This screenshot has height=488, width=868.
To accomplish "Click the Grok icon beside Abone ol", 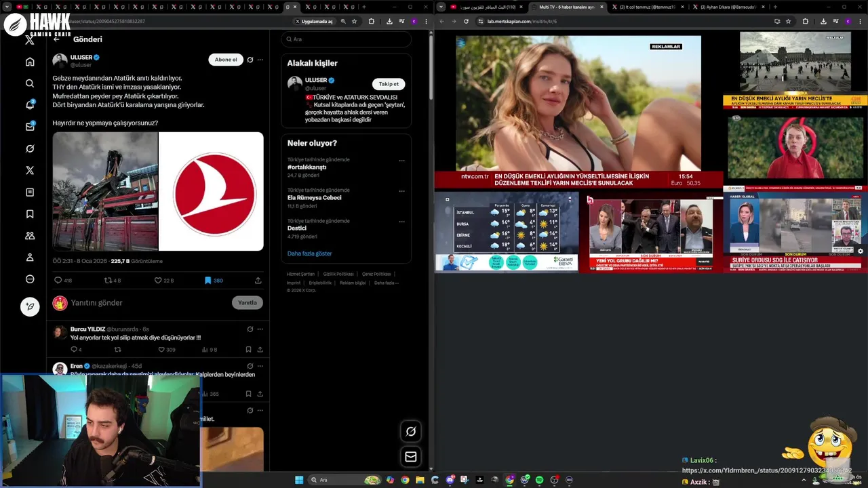I will [250, 60].
